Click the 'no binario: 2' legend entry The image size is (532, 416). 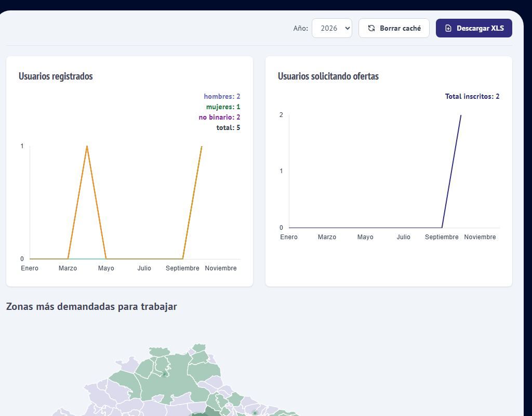coord(220,118)
